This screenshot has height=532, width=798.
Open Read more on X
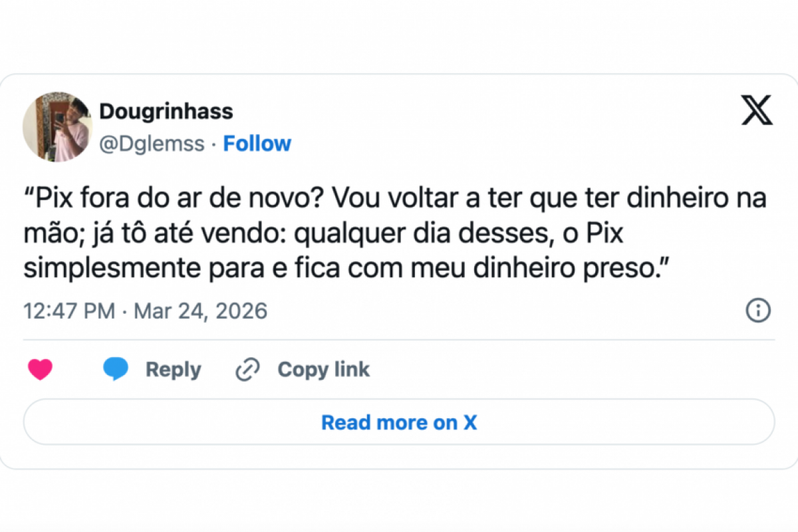pyautogui.click(x=399, y=422)
